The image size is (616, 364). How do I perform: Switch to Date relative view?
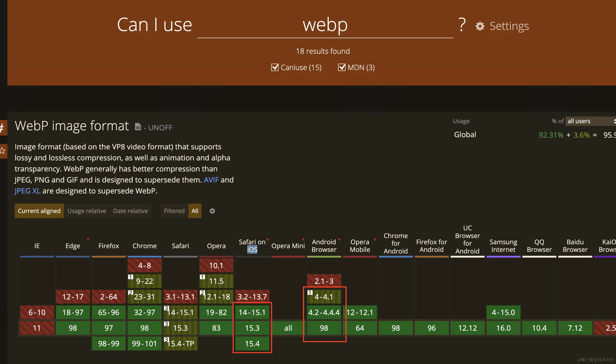click(x=130, y=211)
